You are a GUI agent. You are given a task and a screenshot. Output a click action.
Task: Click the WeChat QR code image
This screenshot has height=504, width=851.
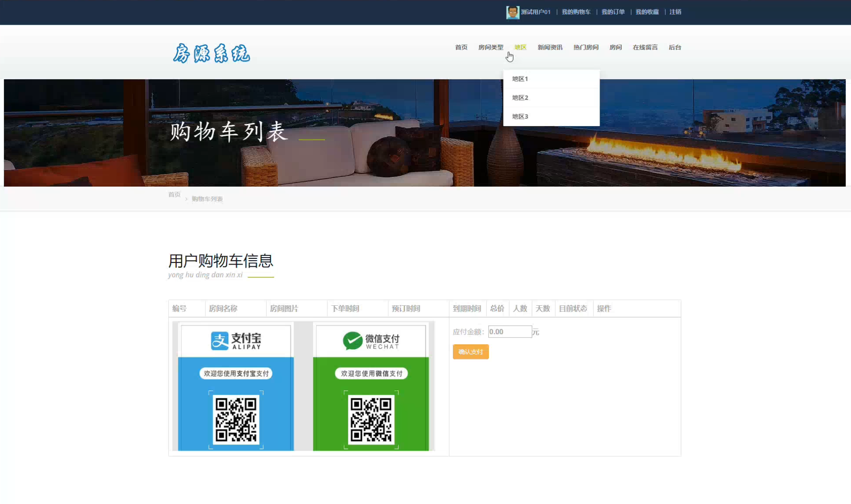tap(371, 419)
